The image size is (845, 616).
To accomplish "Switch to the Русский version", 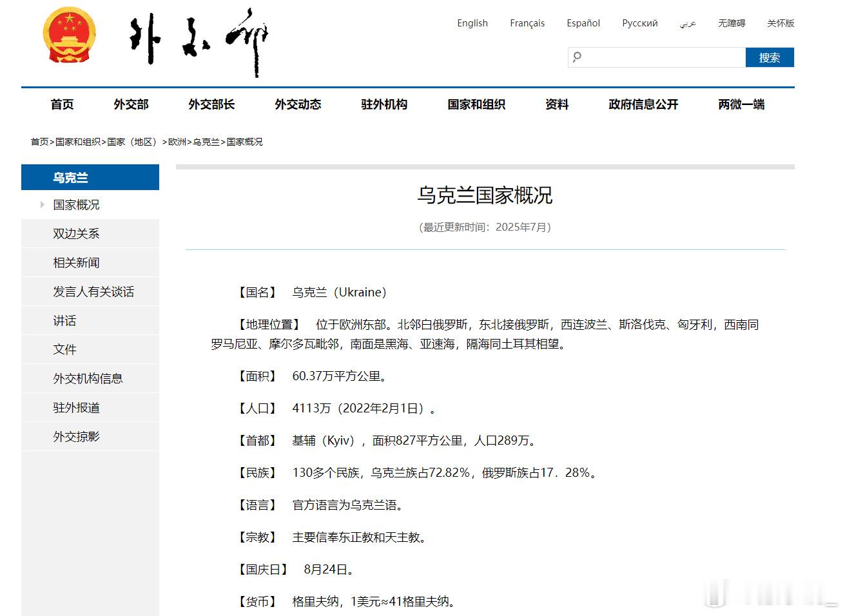I will coord(640,23).
